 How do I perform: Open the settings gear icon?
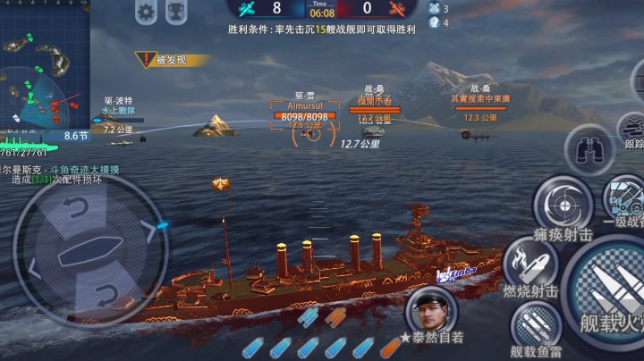coord(146,12)
